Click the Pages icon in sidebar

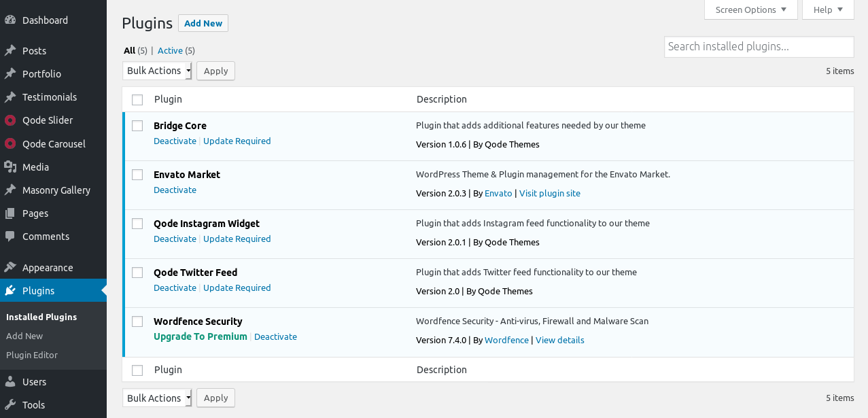pos(10,213)
